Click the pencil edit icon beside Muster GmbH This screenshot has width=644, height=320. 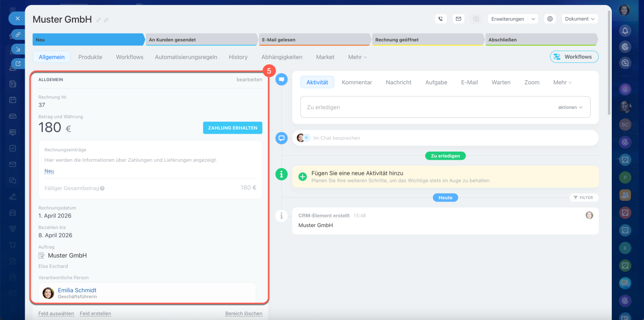pos(99,20)
